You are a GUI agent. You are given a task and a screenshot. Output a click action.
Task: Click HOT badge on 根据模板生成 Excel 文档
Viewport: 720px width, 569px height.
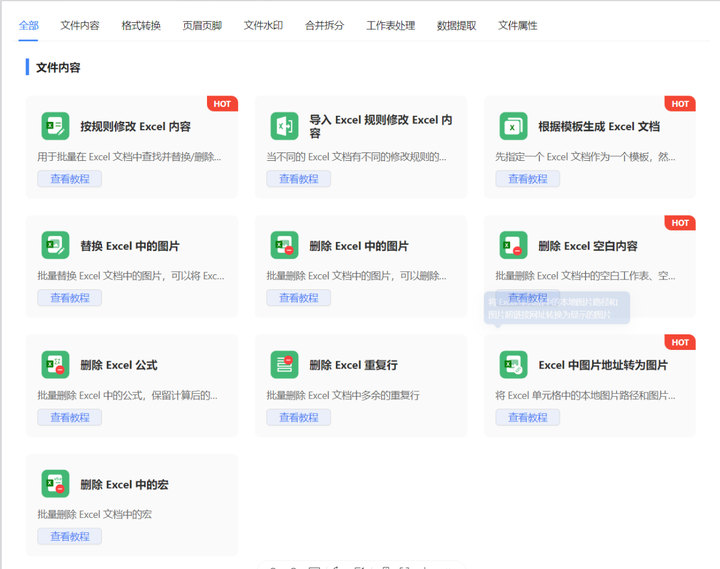(680, 104)
